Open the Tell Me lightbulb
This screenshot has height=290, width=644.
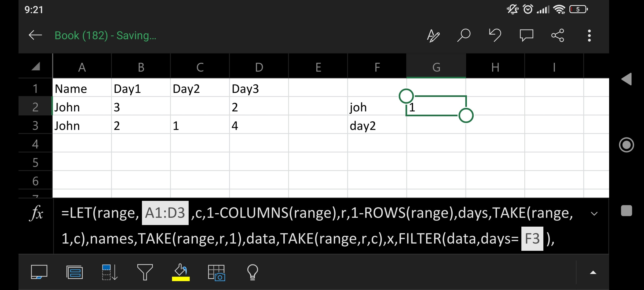coord(252,272)
